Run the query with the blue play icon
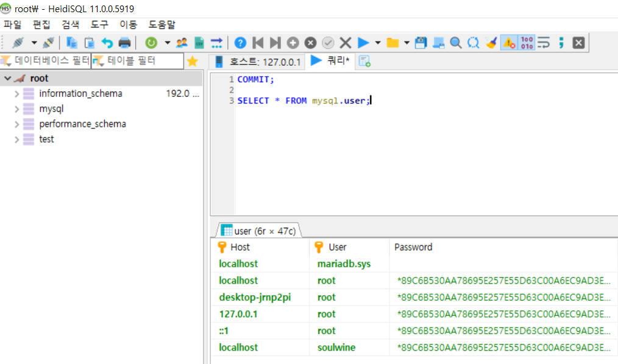618x364 pixels. click(x=363, y=43)
